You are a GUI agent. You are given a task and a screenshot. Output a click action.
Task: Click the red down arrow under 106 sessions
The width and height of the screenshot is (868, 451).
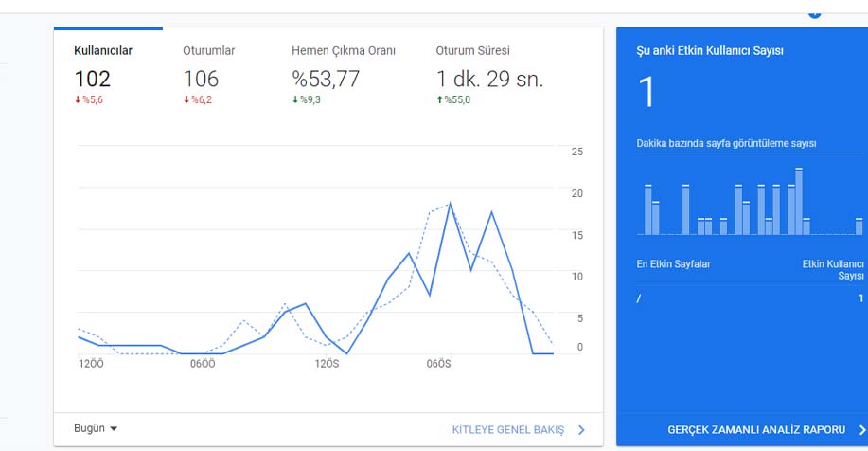186,99
